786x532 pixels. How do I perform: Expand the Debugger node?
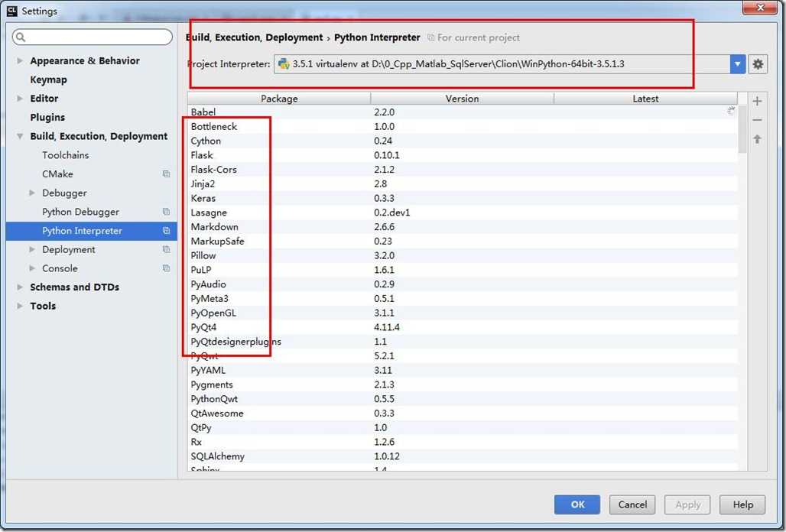point(32,193)
